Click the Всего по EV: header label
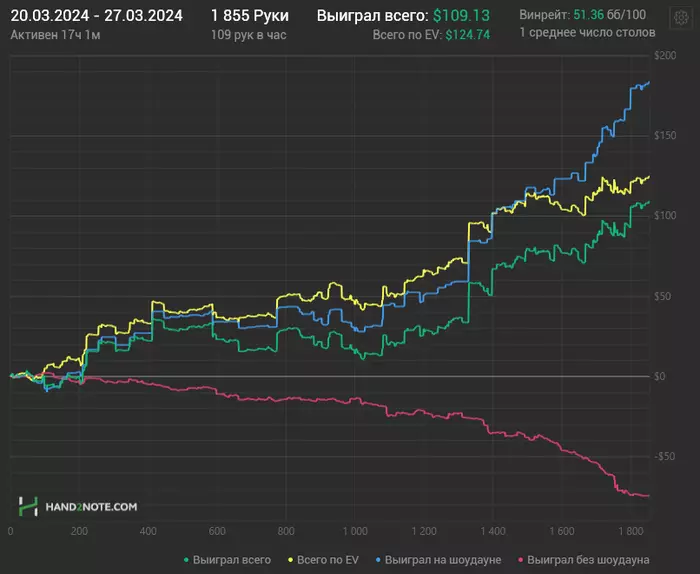Image resolution: width=700 pixels, height=574 pixels. click(x=407, y=35)
